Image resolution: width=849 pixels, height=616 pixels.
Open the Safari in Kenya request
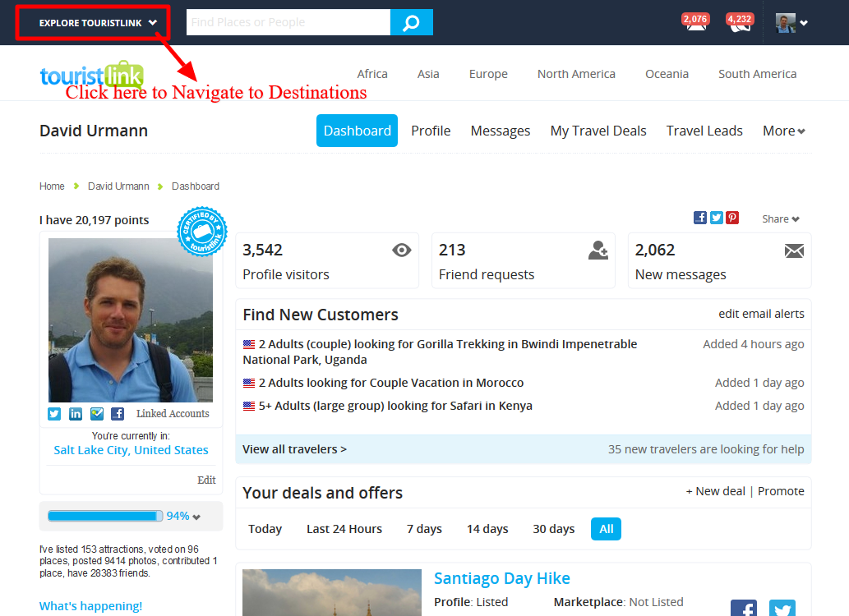[x=395, y=406]
